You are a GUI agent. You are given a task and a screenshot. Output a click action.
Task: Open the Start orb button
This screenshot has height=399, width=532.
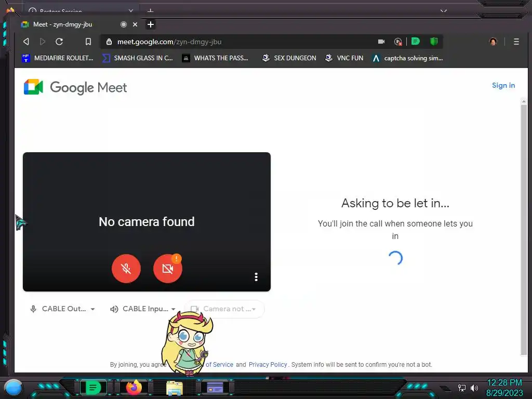click(14, 388)
